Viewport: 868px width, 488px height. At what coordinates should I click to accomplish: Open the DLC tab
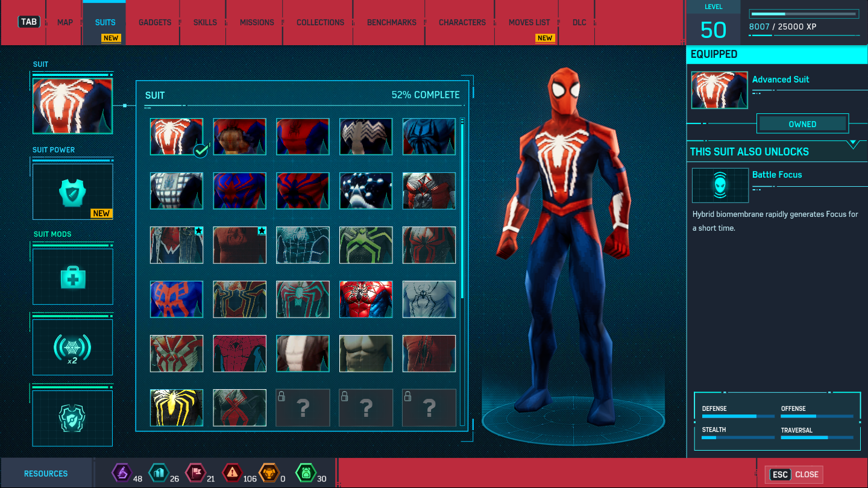[579, 22]
